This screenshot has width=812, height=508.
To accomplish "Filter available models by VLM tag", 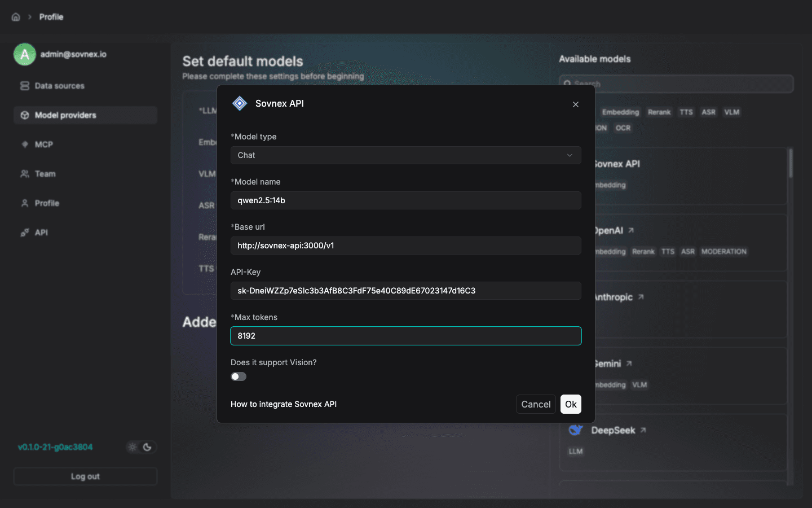I will [732, 112].
